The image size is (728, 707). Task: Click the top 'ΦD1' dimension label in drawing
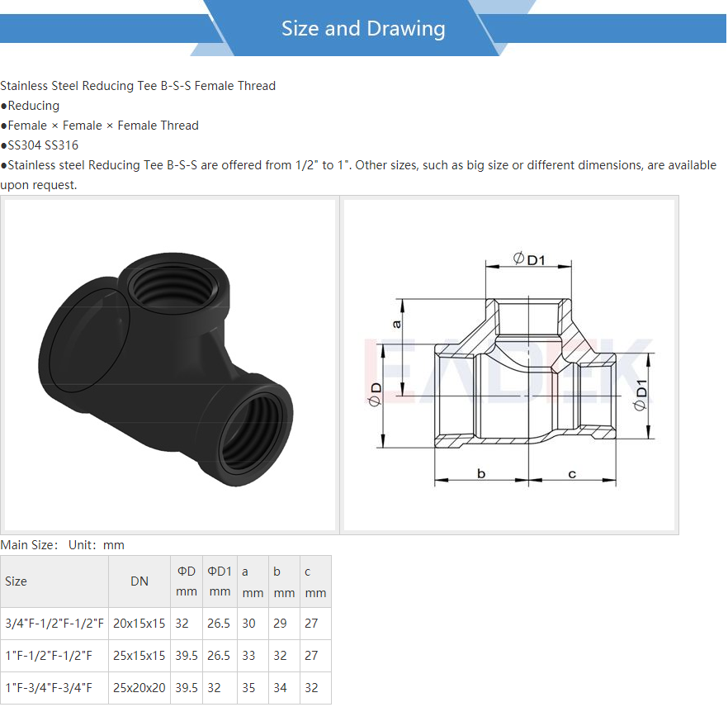pyautogui.click(x=529, y=259)
